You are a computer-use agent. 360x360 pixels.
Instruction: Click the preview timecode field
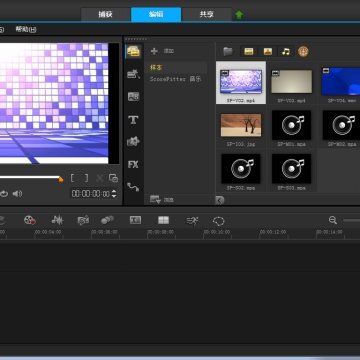tap(91, 194)
